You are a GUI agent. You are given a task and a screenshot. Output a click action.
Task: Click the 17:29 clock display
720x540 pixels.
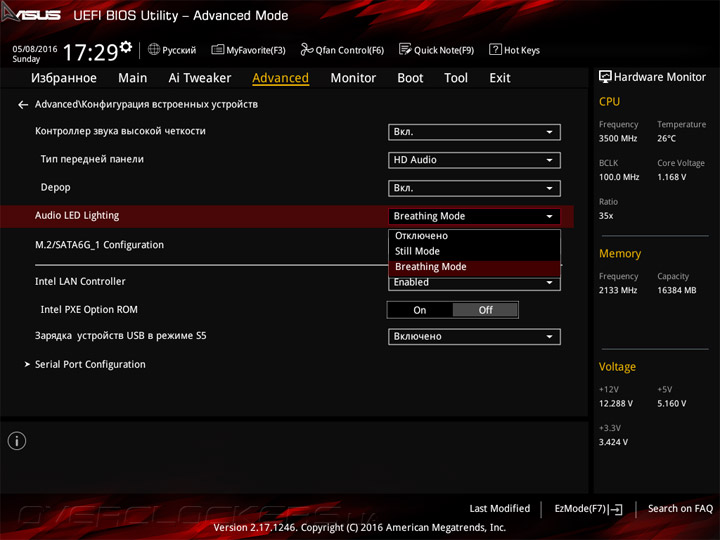pos(90,52)
